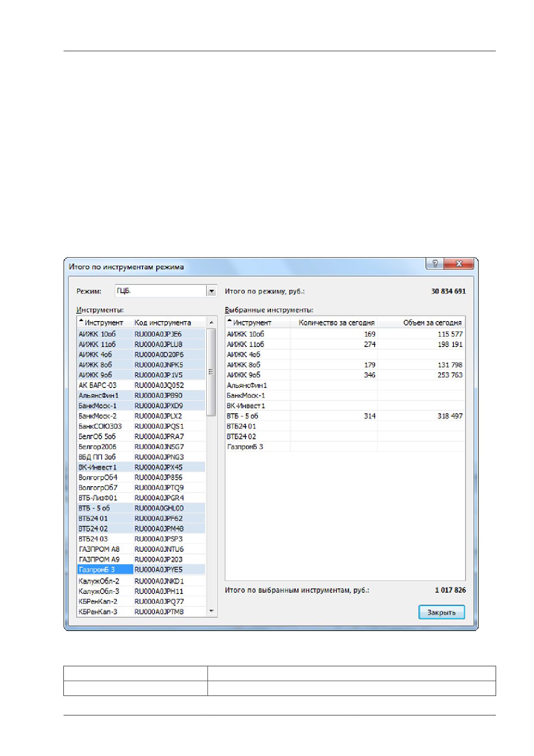
Task: Select АИЖК 9об in instruments list
Action: point(141,375)
